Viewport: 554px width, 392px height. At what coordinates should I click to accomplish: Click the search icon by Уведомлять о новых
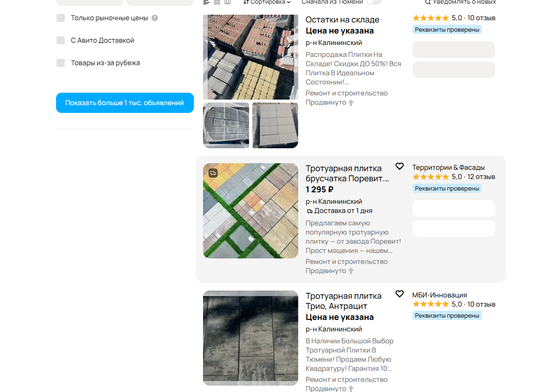pos(428,2)
